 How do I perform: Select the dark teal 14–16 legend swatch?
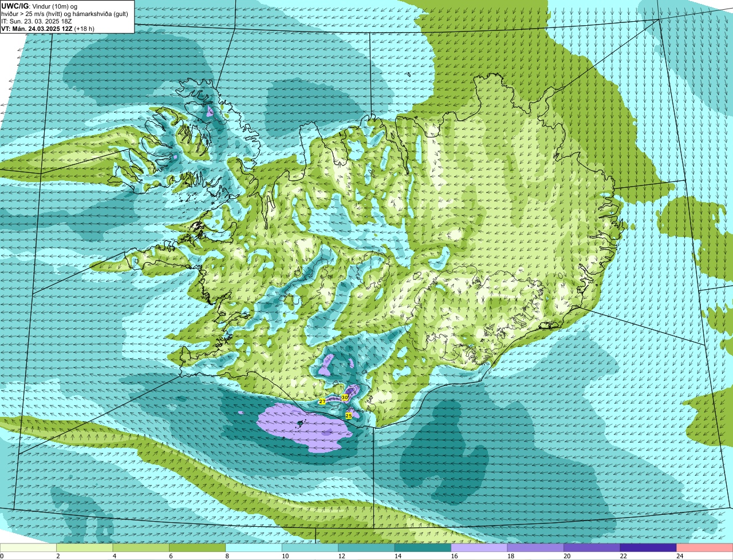(423, 548)
